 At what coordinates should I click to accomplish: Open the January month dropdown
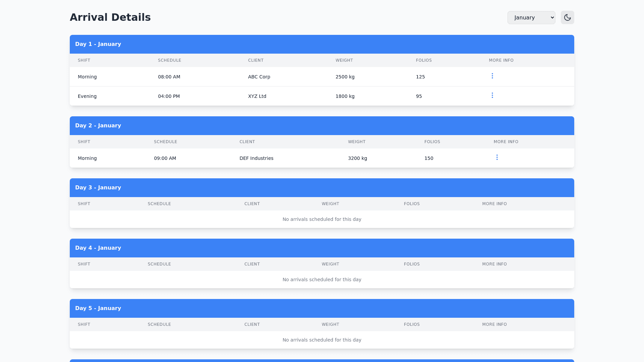pyautogui.click(x=531, y=17)
